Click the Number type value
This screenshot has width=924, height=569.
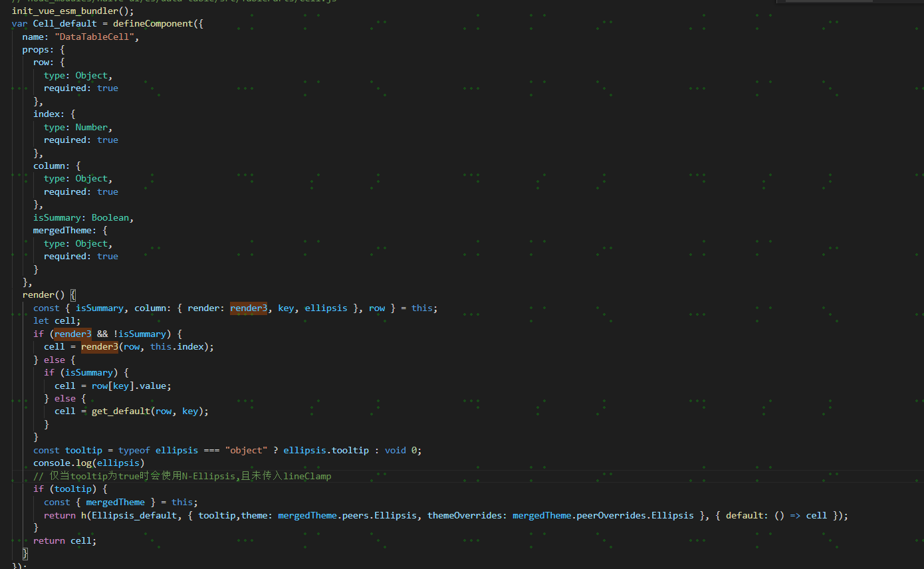(92, 127)
